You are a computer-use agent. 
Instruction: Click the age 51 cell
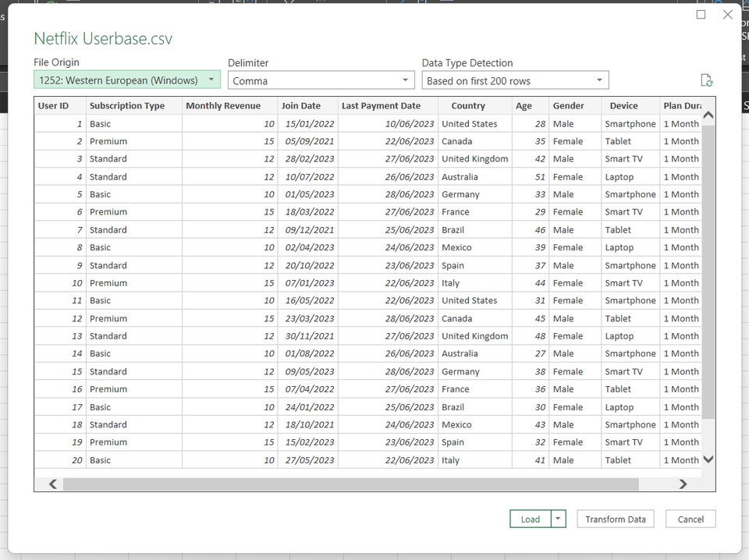(531, 176)
